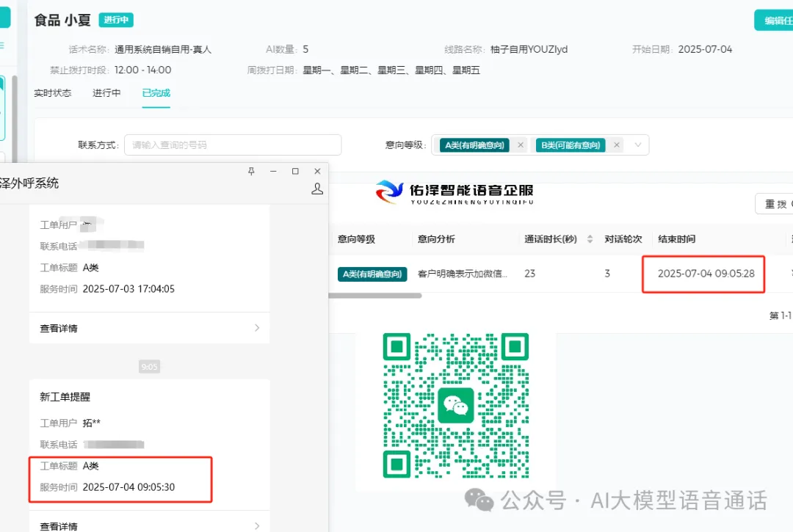The height and width of the screenshot is (532, 793).
Task: Click the 佑泽智能语音企服 logo
Action: (x=455, y=192)
